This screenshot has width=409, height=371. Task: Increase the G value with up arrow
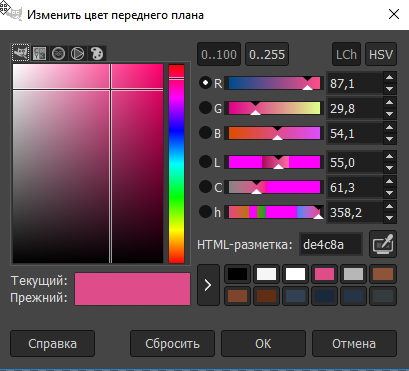point(389,103)
